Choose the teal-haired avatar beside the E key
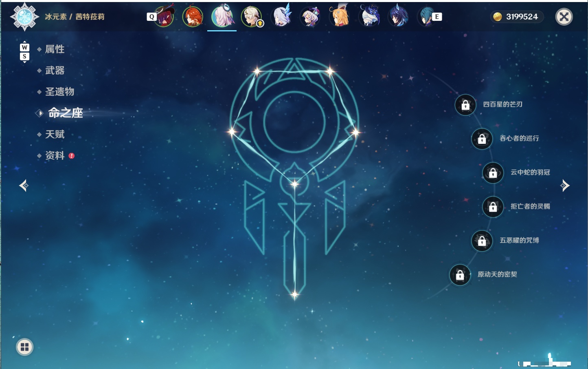The image size is (588, 369). pos(426,16)
